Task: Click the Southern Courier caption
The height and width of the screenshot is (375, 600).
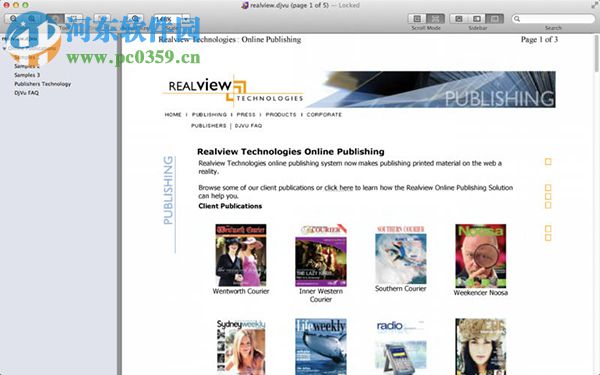Action: tap(401, 289)
